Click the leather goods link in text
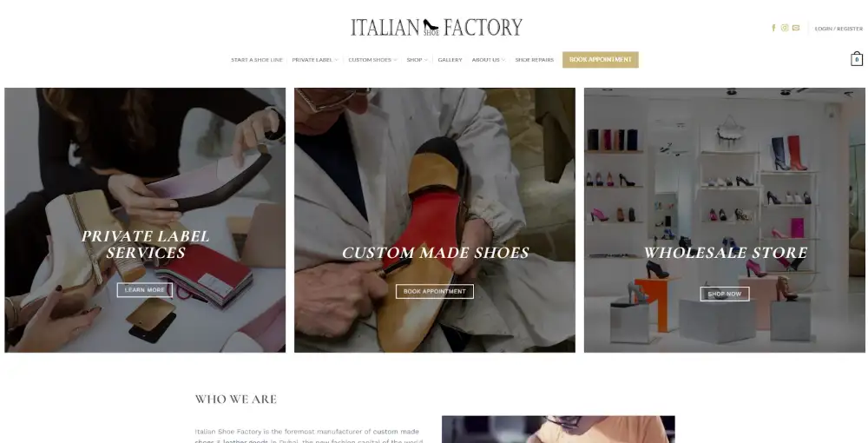This screenshot has height=443, width=868. coord(246,440)
